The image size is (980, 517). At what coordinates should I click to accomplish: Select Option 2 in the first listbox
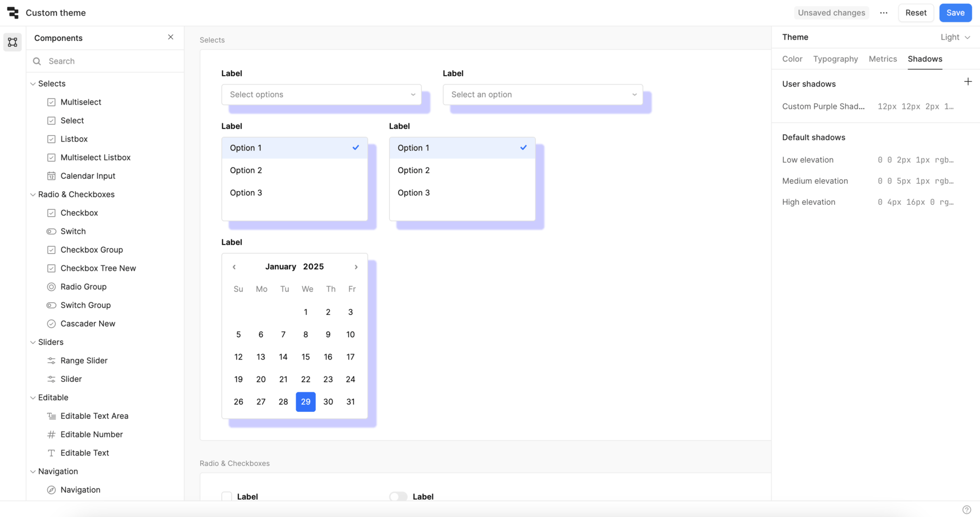[x=295, y=170]
